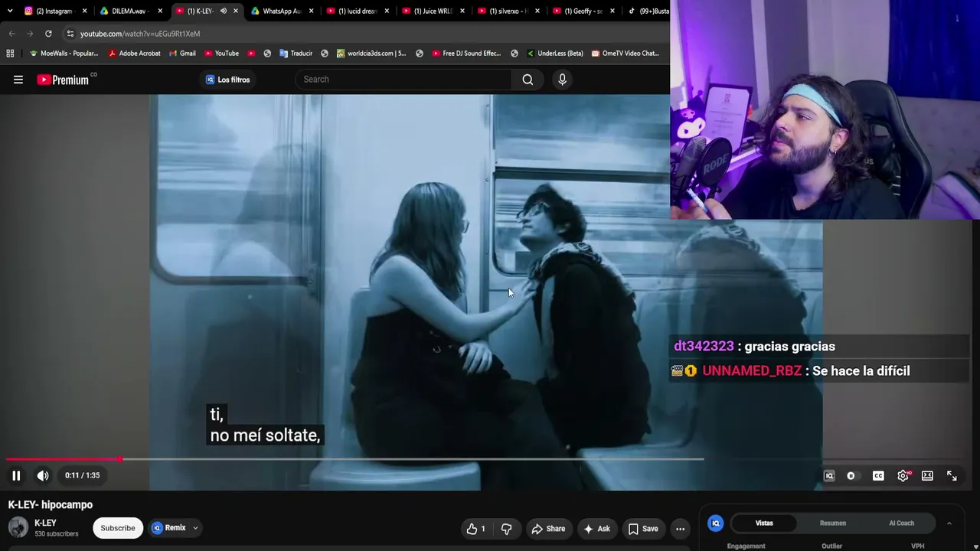The height and width of the screenshot is (551, 980).
Task: Go back in browser history
Action: [x=11, y=34]
